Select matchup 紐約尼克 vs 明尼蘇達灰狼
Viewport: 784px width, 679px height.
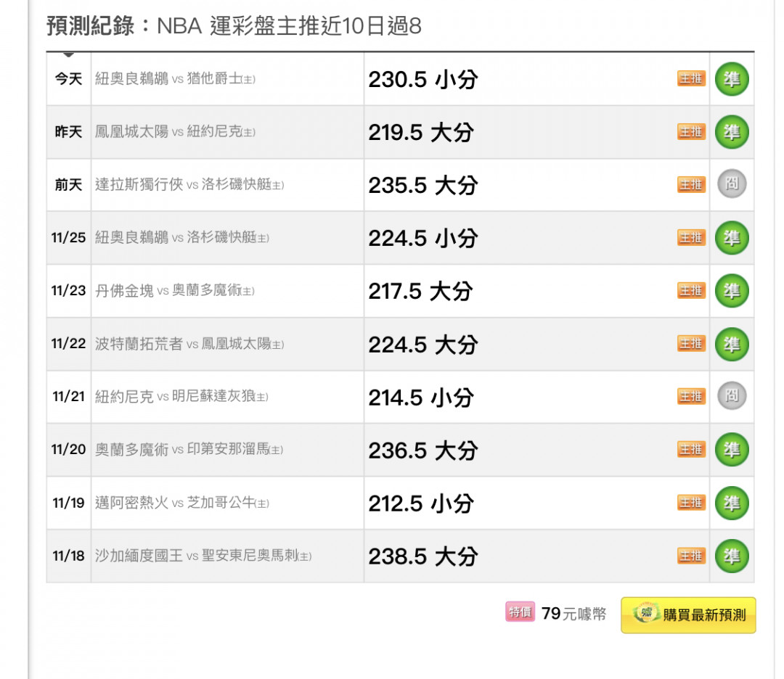[182, 396]
